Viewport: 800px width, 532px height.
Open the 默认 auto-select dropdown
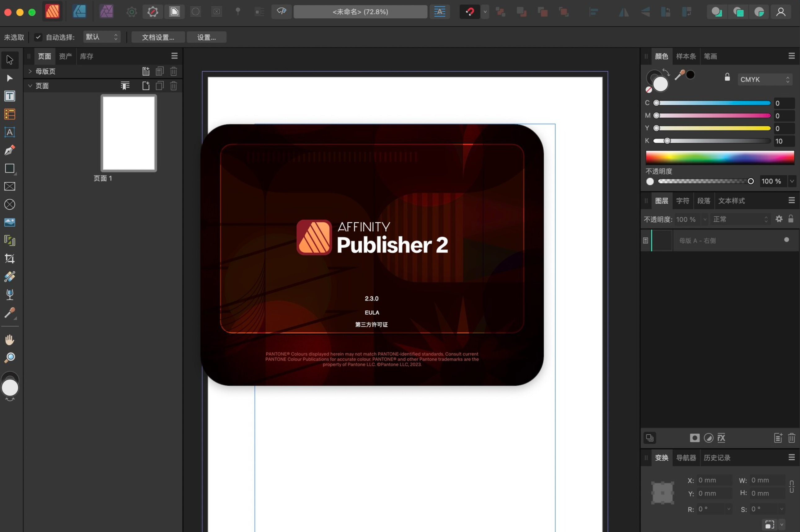coord(102,37)
